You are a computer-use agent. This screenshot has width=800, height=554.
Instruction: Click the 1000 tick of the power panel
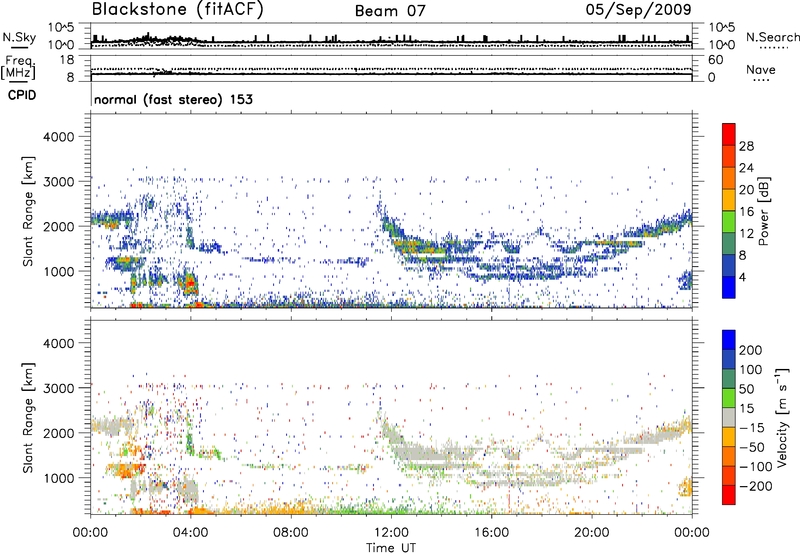59,271
